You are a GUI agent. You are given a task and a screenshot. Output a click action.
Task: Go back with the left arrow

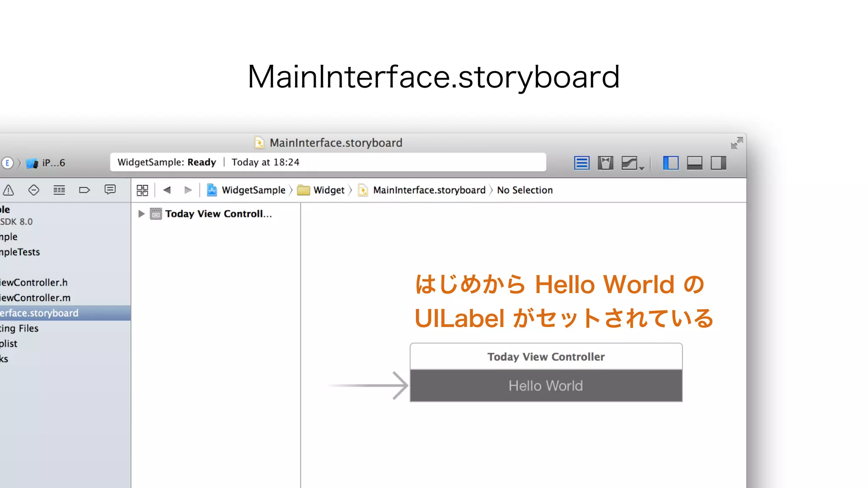tap(167, 190)
